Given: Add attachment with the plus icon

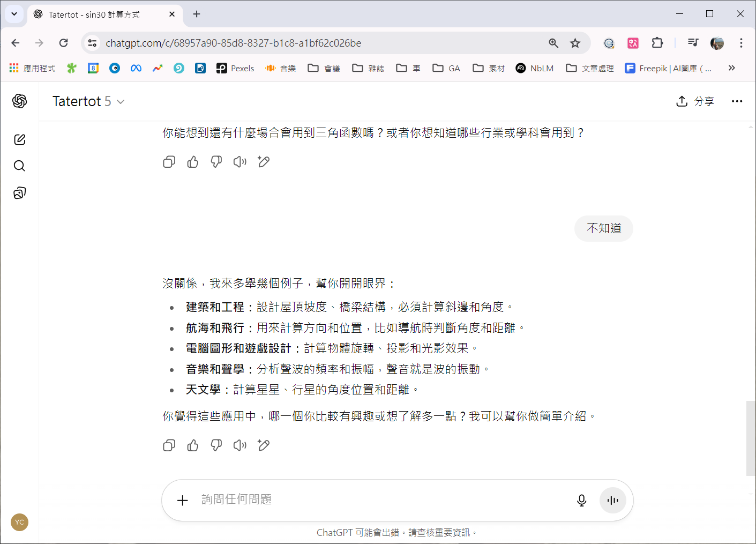Looking at the screenshot, I should click(183, 501).
